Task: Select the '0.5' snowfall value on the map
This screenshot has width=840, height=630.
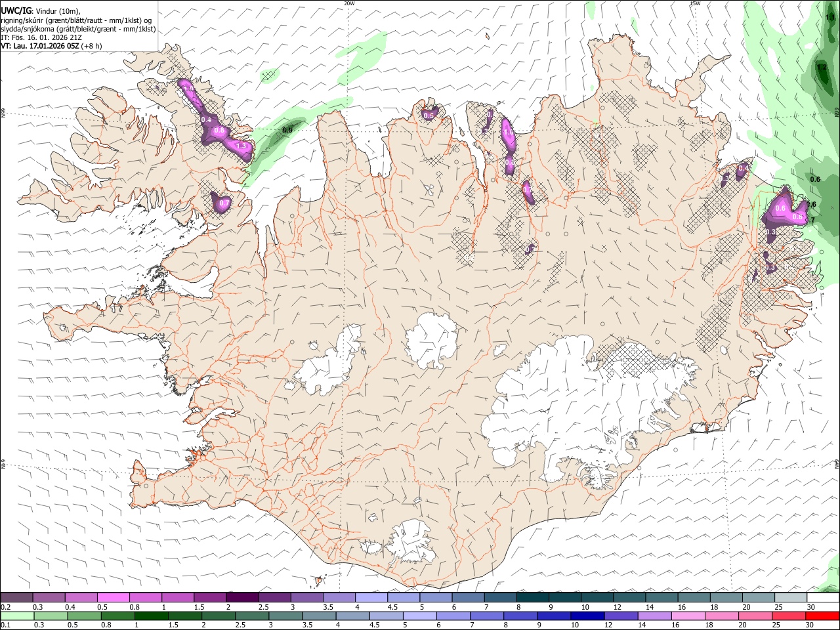Action: pos(429,115)
